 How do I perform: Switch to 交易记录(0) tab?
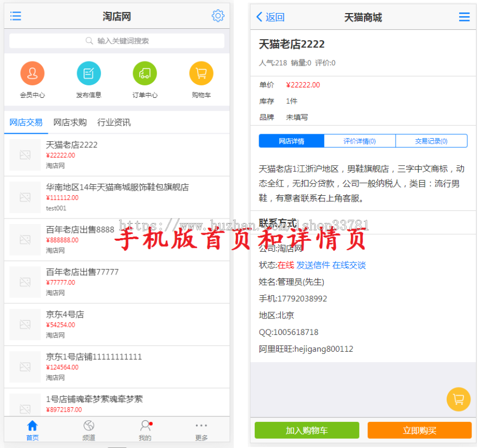click(x=431, y=141)
